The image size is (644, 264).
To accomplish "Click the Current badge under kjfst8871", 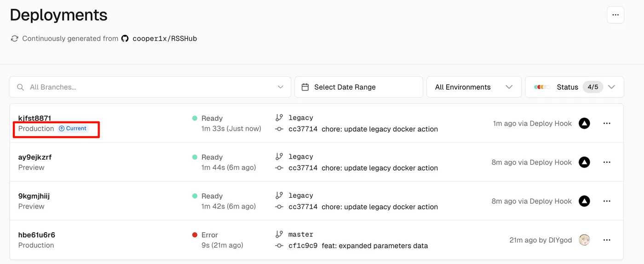I will [x=73, y=128].
